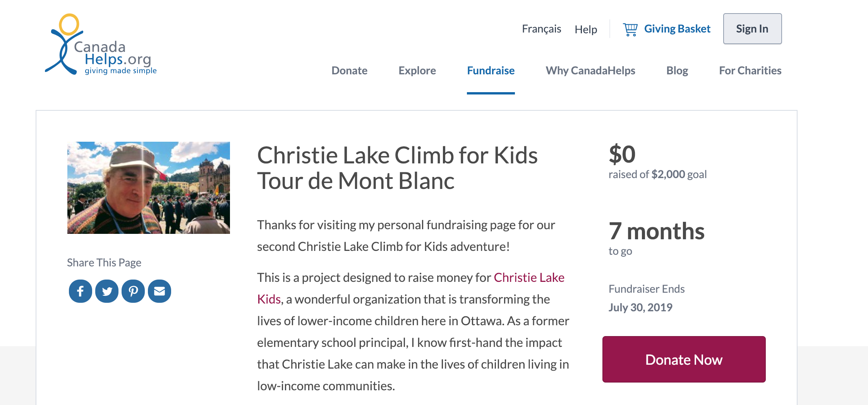Share fundraiser by email icon
Viewport: 868px width, 405px height.
click(160, 291)
